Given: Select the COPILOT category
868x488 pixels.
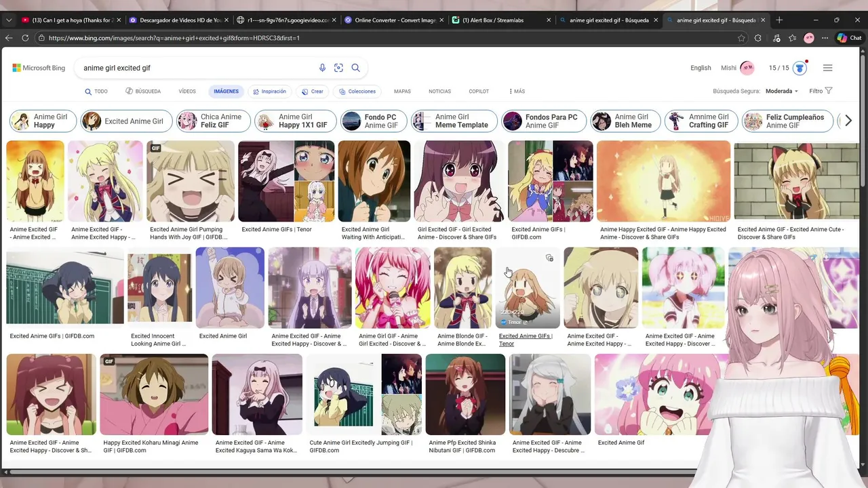Looking at the screenshot, I should [479, 91].
